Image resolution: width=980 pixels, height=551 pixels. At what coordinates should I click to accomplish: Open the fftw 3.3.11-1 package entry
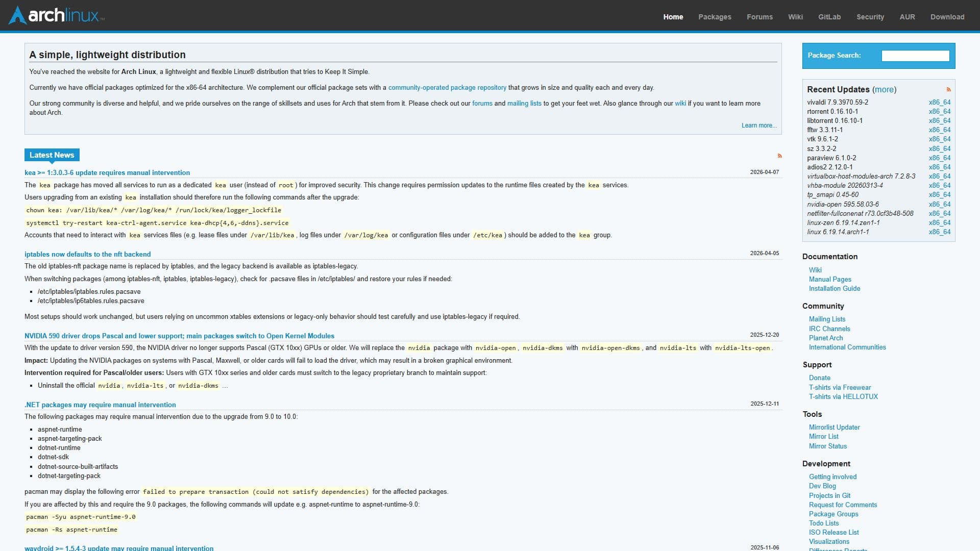(825, 130)
